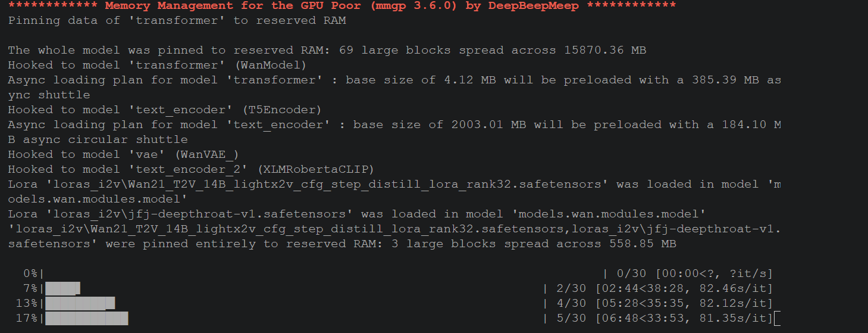Click "Hooked to model 'transformer' (WanModel)" line
Screen dimensions: 868x333
156,66
